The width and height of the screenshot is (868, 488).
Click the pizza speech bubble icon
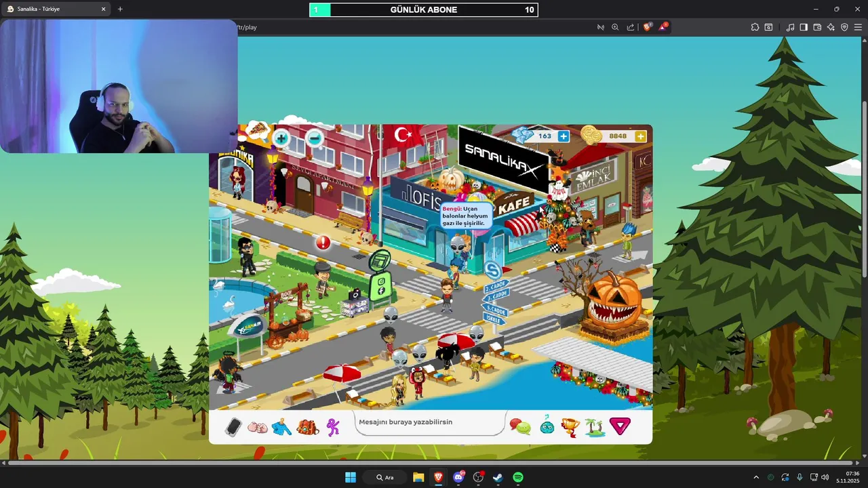click(256, 130)
